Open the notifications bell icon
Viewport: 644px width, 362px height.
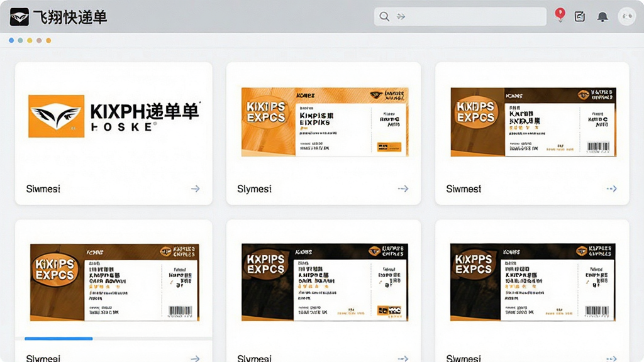pyautogui.click(x=602, y=16)
